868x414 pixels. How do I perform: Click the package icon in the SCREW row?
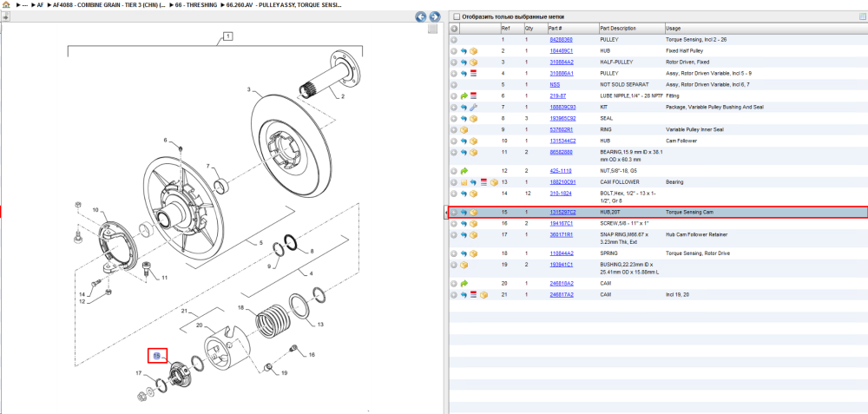tap(474, 224)
